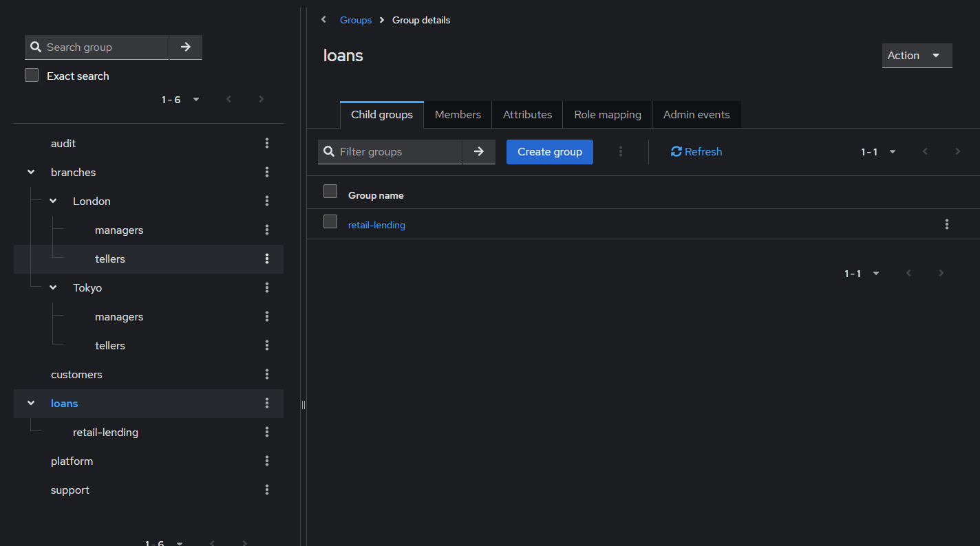This screenshot has width=980, height=546.
Task: Open kebab menu for highlighted London tellers
Action: pyautogui.click(x=267, y=259)
